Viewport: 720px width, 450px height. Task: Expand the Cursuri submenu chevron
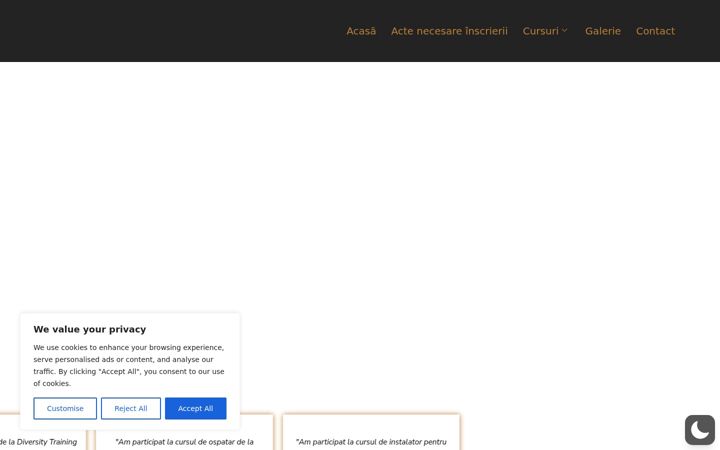point(565,31)
